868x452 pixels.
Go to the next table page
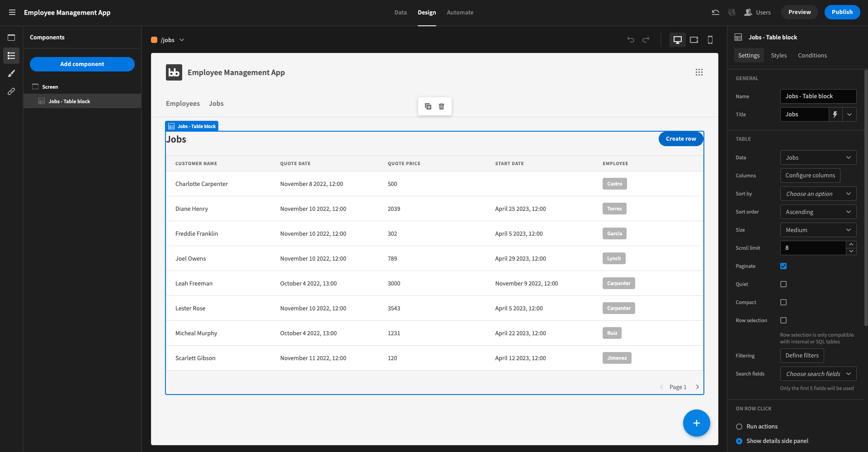click(x=698, y=387)
